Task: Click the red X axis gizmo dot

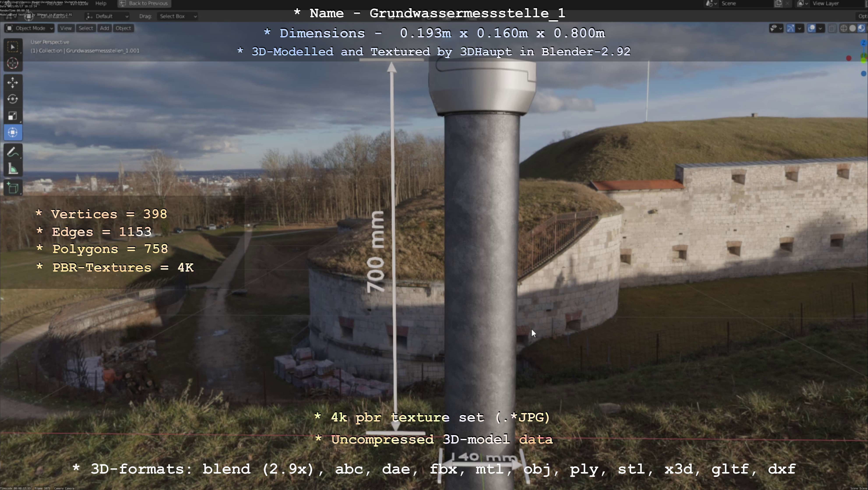Action: click(849, 58)
